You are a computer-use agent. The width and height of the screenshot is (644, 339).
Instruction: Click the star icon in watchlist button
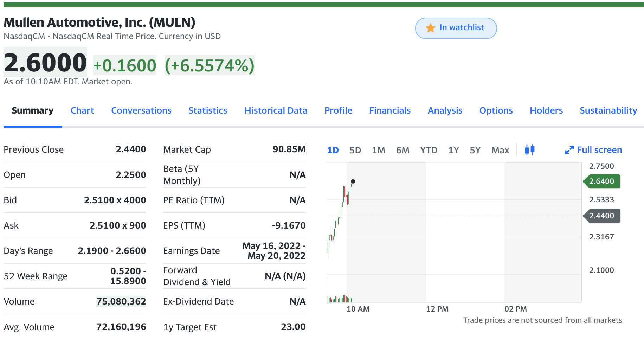tap(431, 28)
